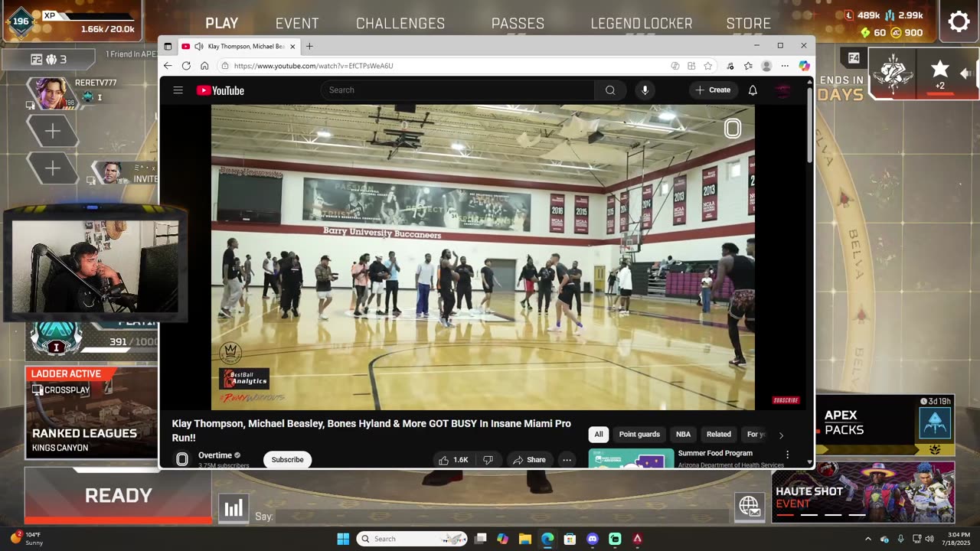Open the Apex stats bar-chart icon
The image size is (980, 551).
coord(234,508)
